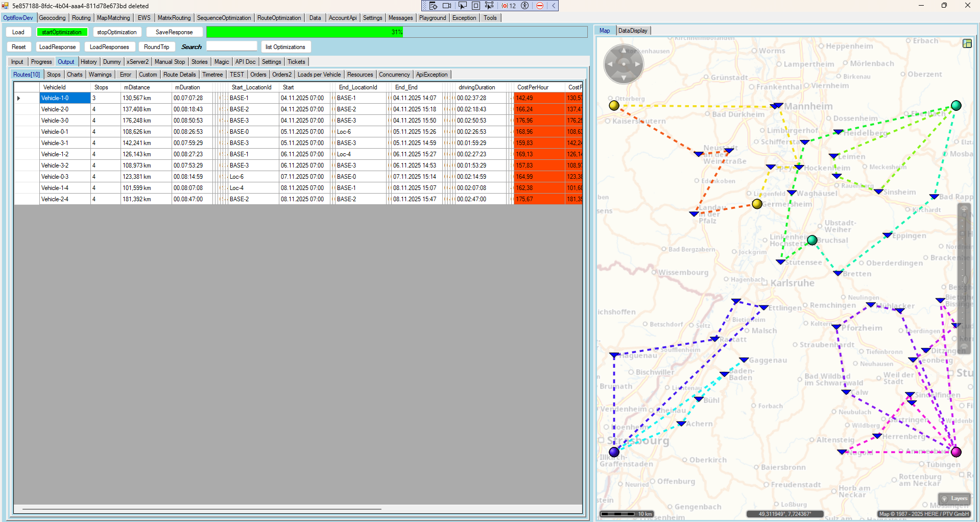Viewport: 980px width, 522px height.
Task: Click the SaveResponse button
Action: [174, 32]
